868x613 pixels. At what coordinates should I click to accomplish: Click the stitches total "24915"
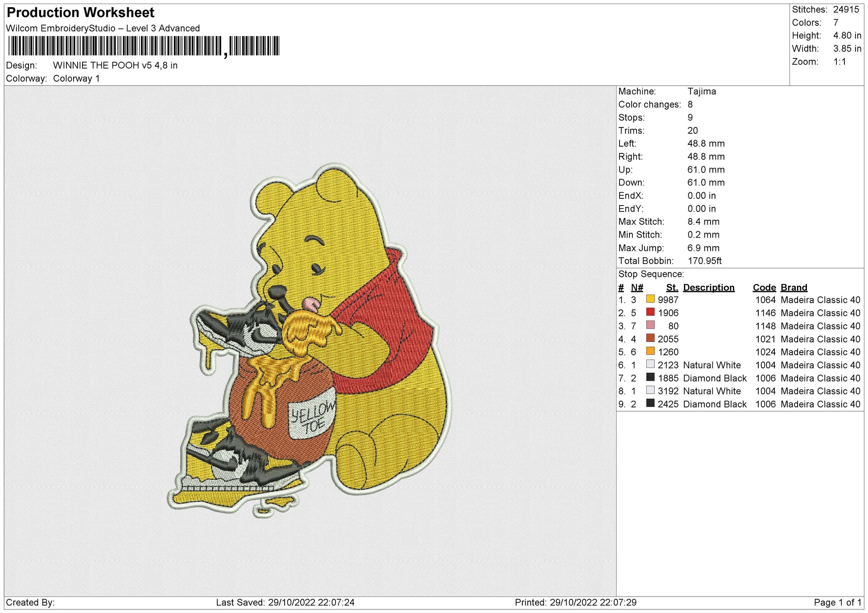(x=846, y=9)
